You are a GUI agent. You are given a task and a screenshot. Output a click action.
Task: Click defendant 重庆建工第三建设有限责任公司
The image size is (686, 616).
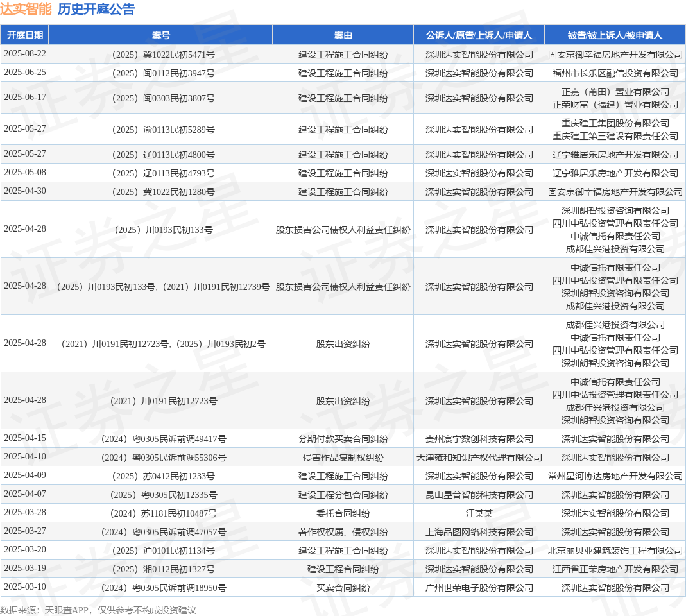click(x=615, y=136)
